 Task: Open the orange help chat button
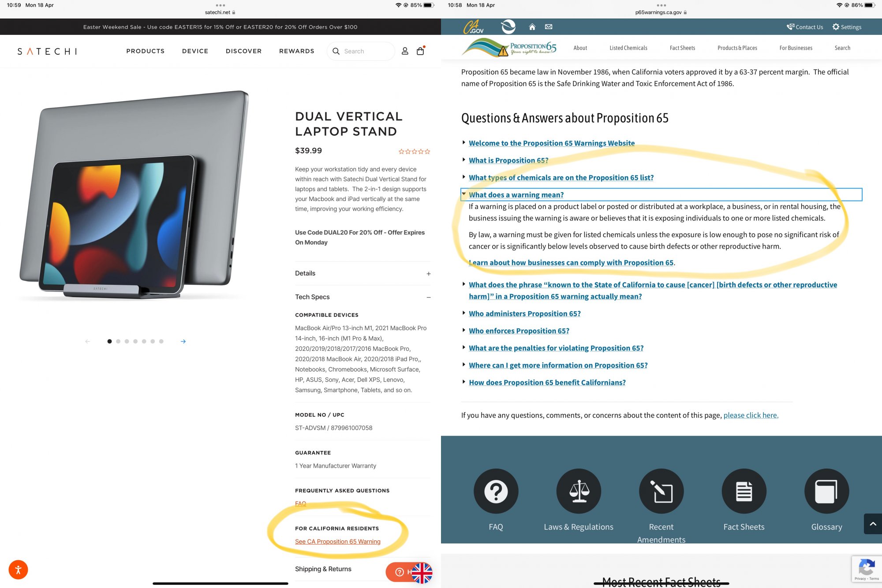point(400,572)
